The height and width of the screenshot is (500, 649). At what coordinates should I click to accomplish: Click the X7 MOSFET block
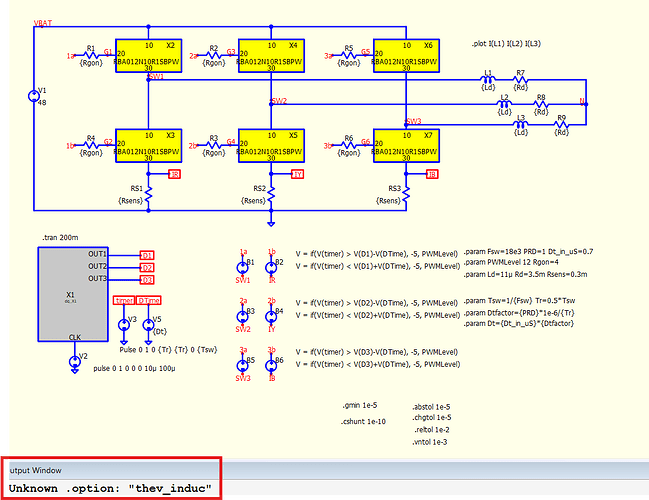coord(406,146)
